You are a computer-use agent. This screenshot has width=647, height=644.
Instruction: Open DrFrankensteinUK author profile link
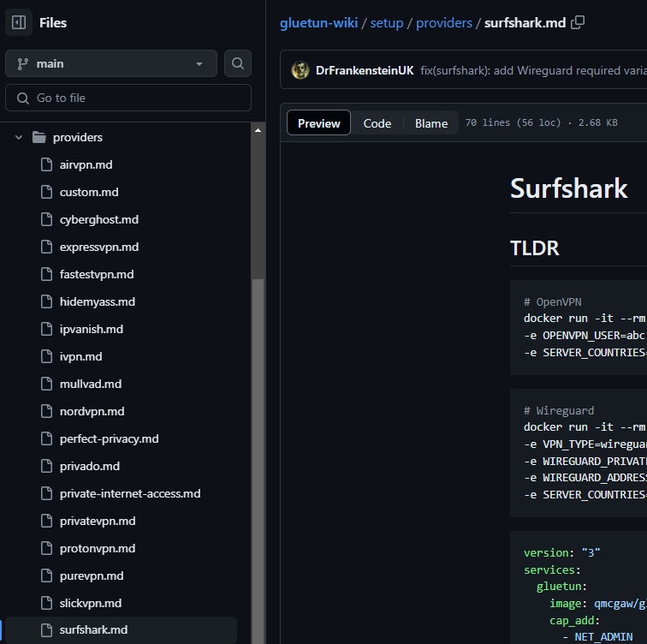(365, 70)
